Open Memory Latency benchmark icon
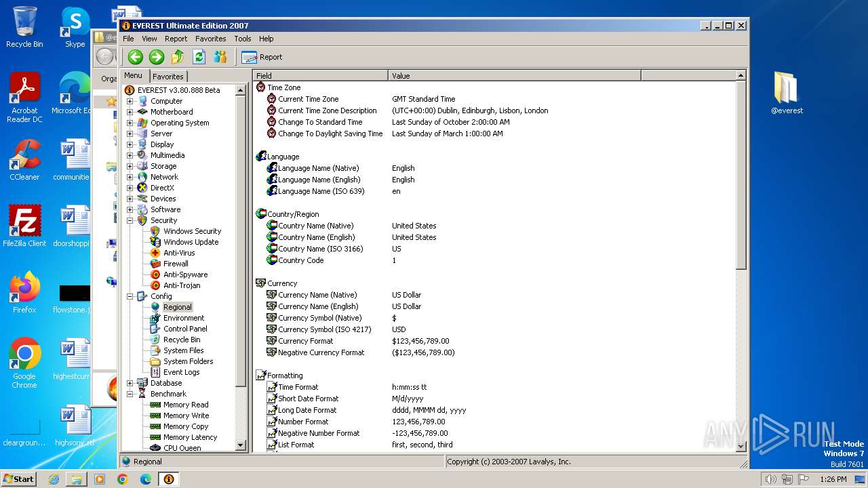Image resolution: width=868 pixels, height=488 pixels. point(155,437)
